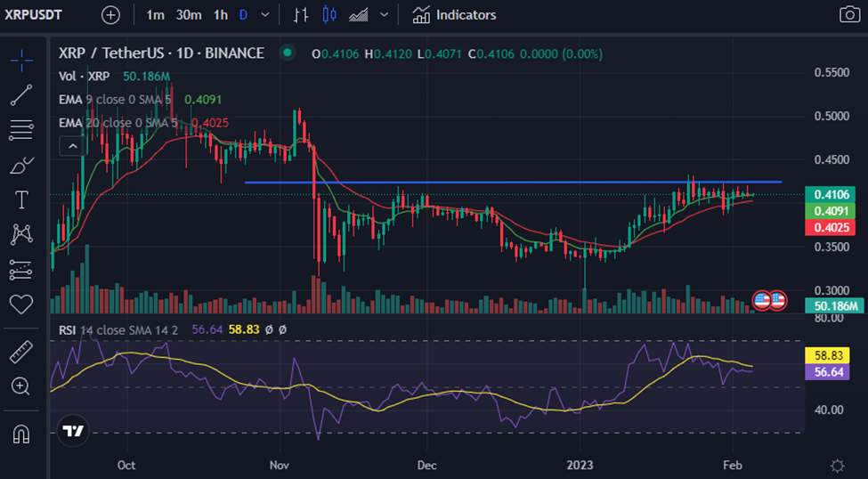Click the yellow 58.83 RSI label
Viewport: 868px width, 479px height.
(x=827, y=355)
